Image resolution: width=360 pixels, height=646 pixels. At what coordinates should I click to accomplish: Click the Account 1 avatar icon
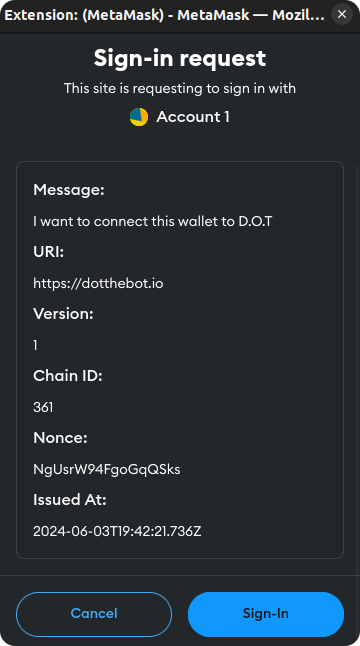(139, 117)
